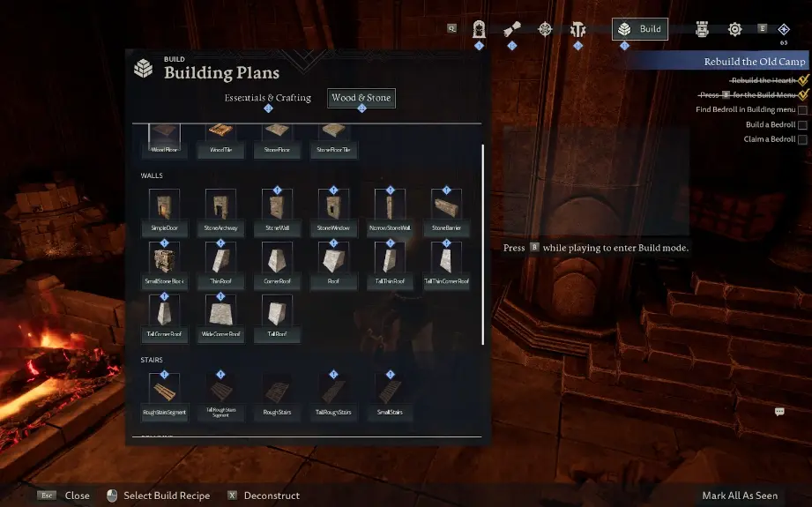Open the Wood & Stone tab
This screenshot has height=507, width=812.
(x=361, y=98)
